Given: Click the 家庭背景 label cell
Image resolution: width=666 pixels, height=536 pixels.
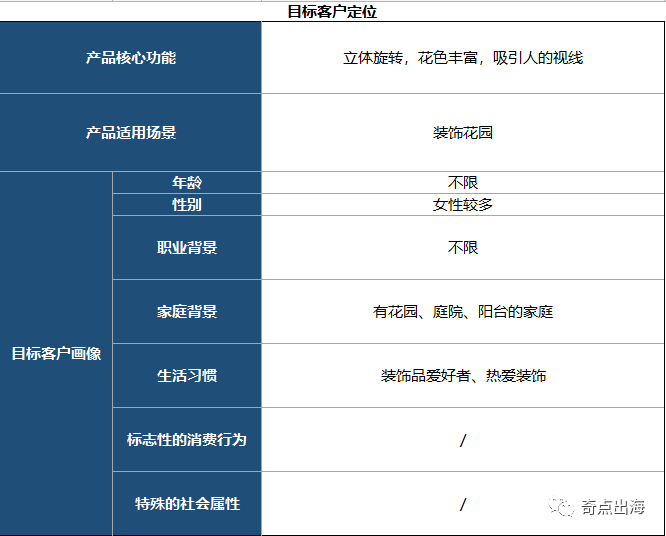Looking at the screenshot, I should (x=187, y=312).
